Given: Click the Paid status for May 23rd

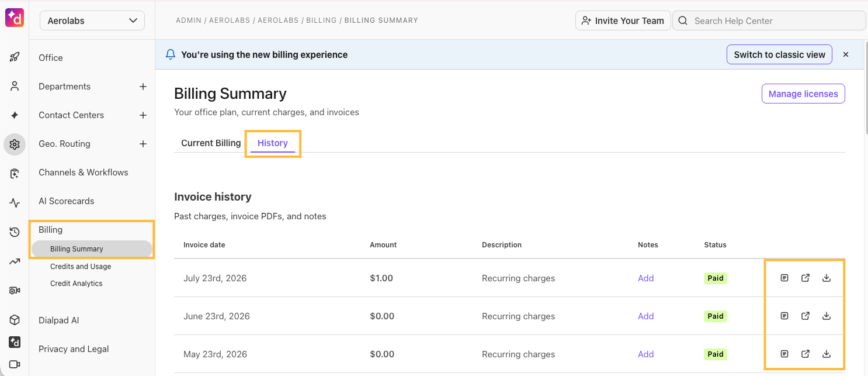Looking at the screenshot, I should click(716, 354).
